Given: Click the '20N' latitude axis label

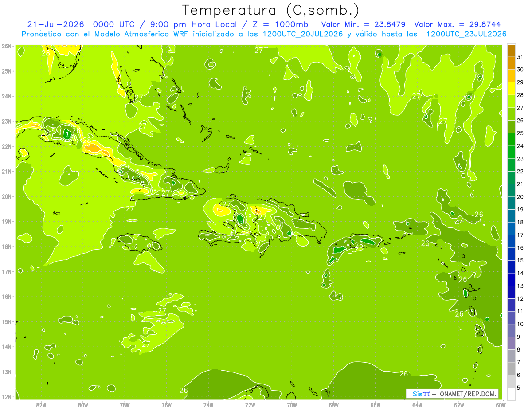Looking at the screenshot, I should (x=7, y=196).
